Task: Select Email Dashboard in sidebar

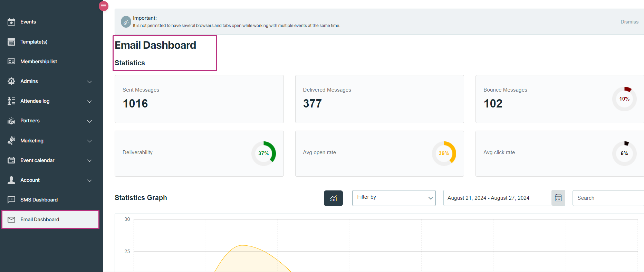Action: click(x=50, y=219)
